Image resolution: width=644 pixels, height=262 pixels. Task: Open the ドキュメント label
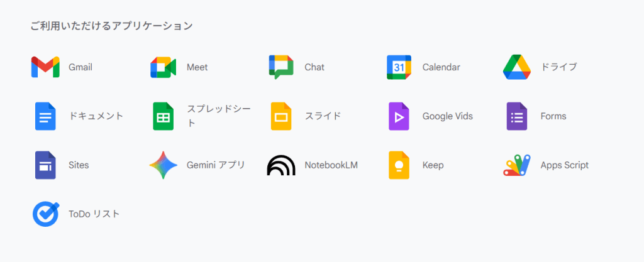pyautogui.click(x=96, y=116)
